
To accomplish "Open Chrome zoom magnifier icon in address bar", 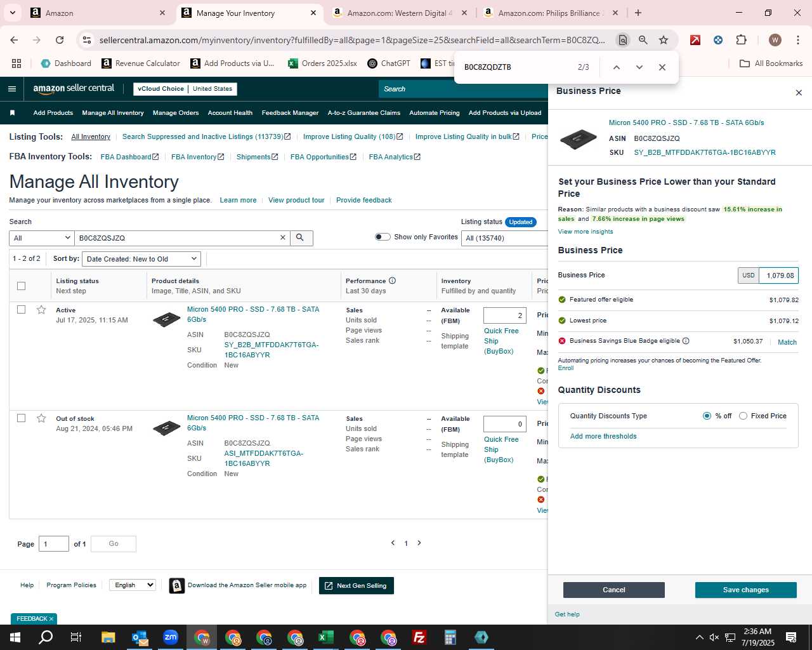I will pyautogui.click(x=643, y=40).
